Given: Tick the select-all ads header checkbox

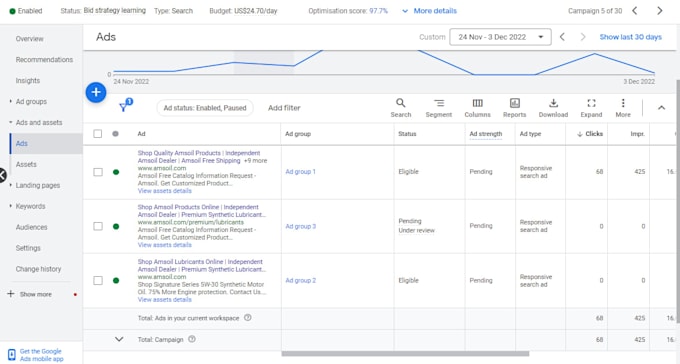Looking at the screenshot, I should click(x=98, y=134).
